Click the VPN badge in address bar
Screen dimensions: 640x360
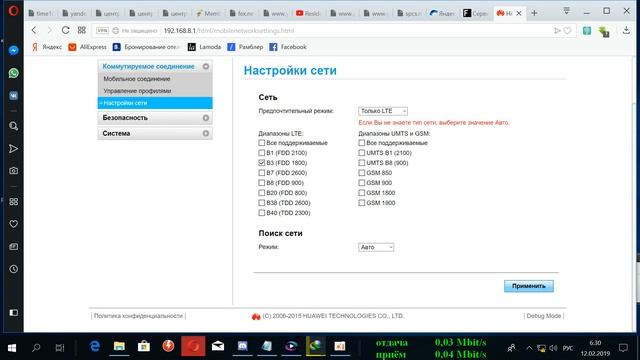(102, 31)
